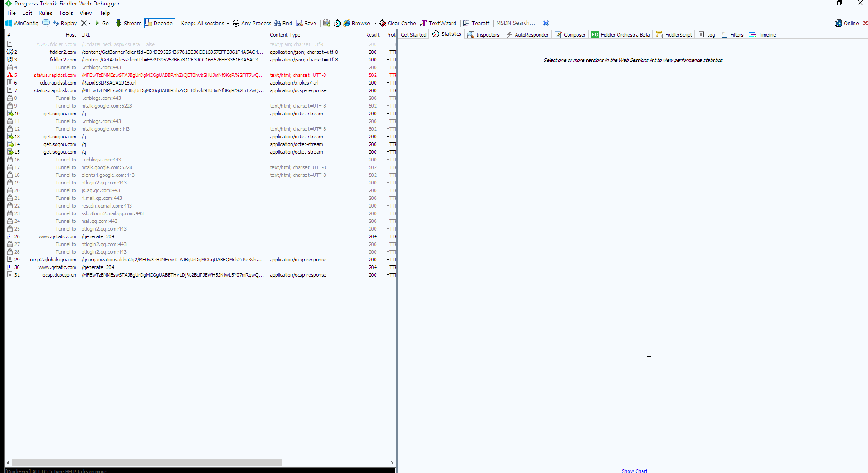Open the Rules menu
Image resolution: width=868 pixels, height=473 pixels.
click(45, 13)
